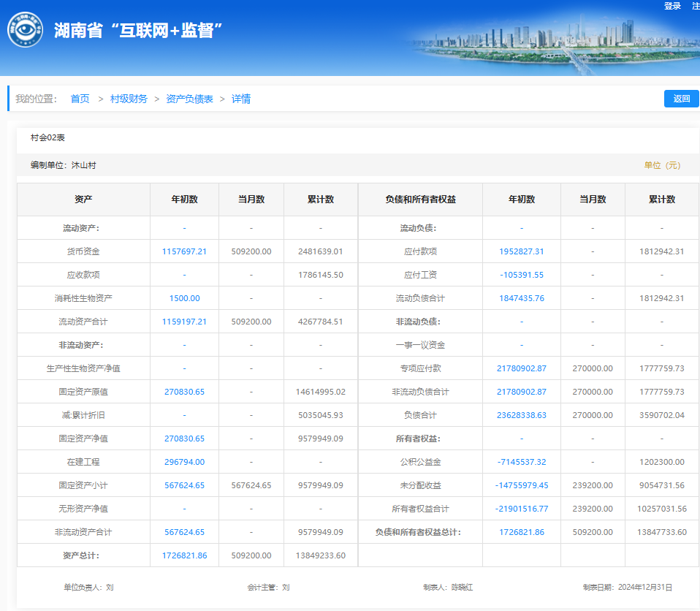The height and width of the screenshot is (611, 700).
Task: Click 应付款项 opening value 1952827.31
Action: point(522,251)
